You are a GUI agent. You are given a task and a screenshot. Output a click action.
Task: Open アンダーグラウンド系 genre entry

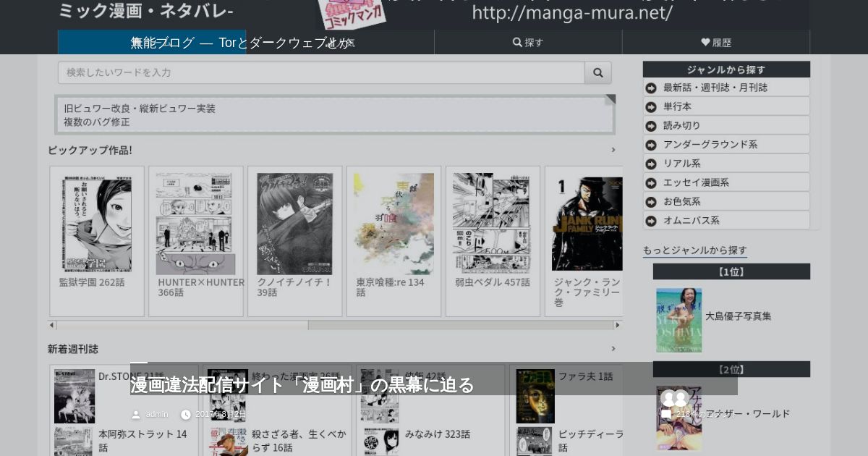(x=726, y=144)
